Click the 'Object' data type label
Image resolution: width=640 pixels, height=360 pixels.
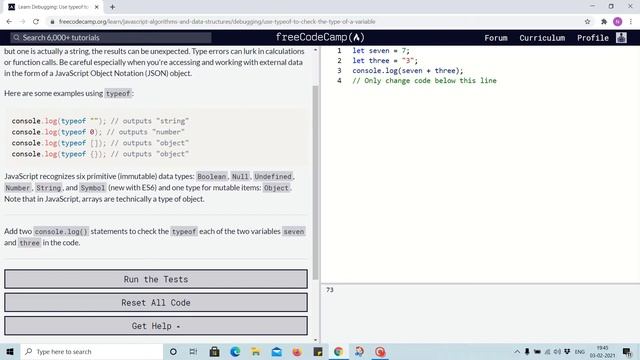point(276,188)
